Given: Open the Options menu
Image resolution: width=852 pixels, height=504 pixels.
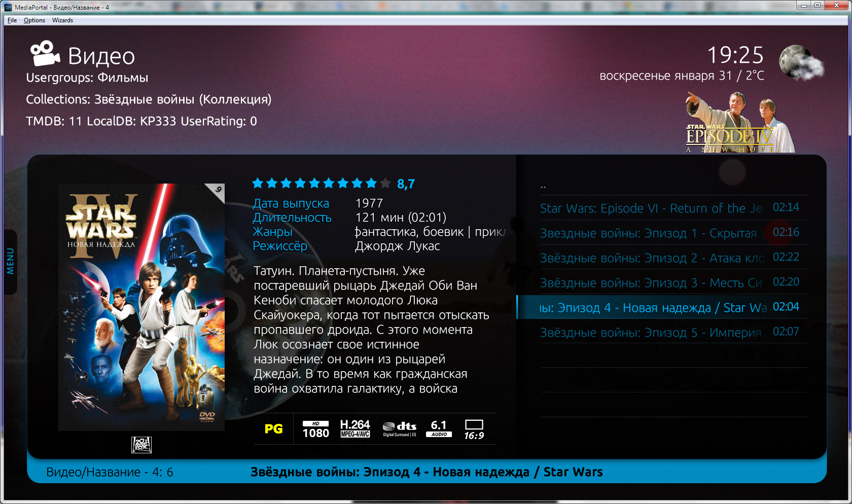Looking at the screenshot, I should [34, 20].
